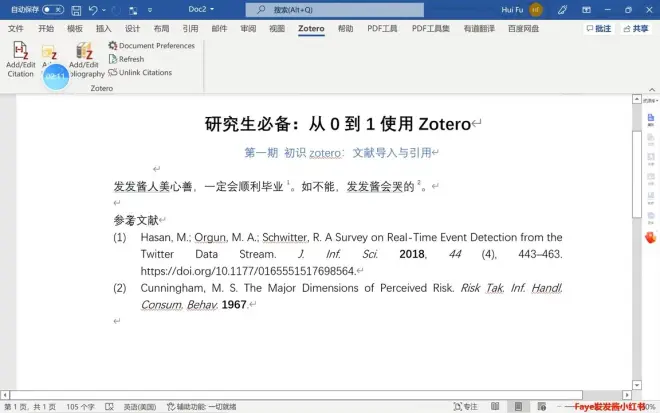
Task: Open the customize Quick Access Toolbar dropdown
Action: (x=150, y=10)
